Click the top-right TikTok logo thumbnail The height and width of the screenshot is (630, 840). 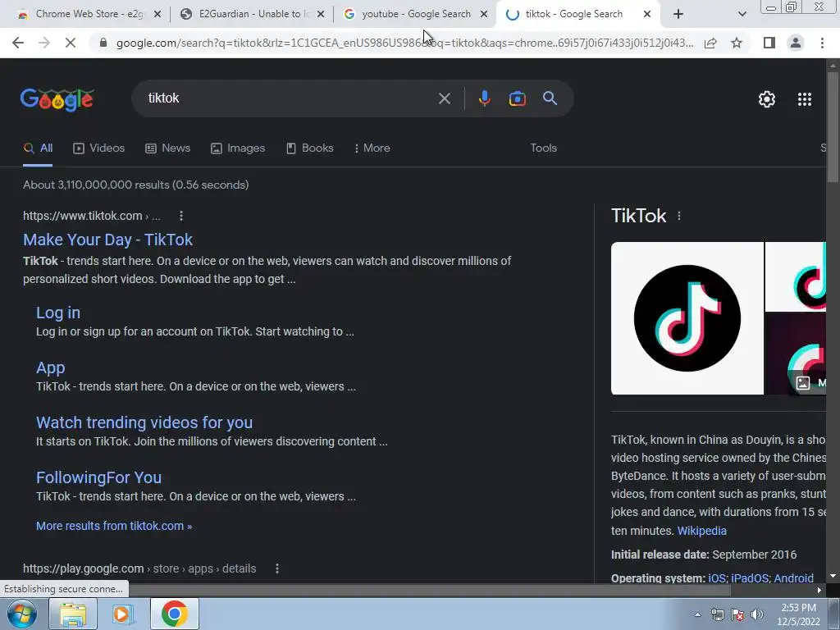pyautogui.click(x=796, y=276)
